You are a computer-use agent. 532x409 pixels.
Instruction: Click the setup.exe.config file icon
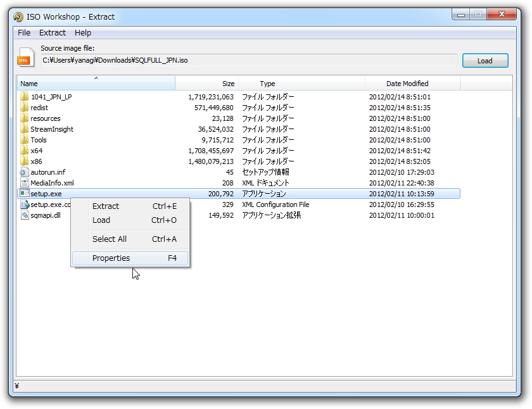tap(25, 204)
